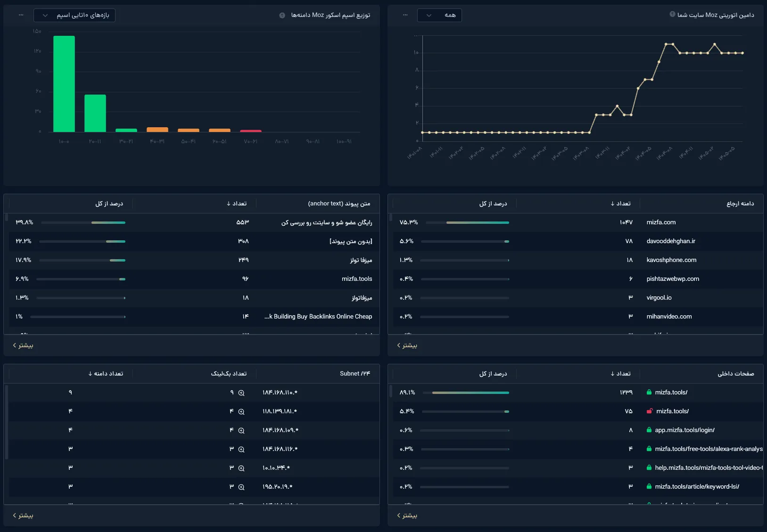Click the red unlocked icon beside mizfa.tools/

pyautogui.click(x=650, y=411)
